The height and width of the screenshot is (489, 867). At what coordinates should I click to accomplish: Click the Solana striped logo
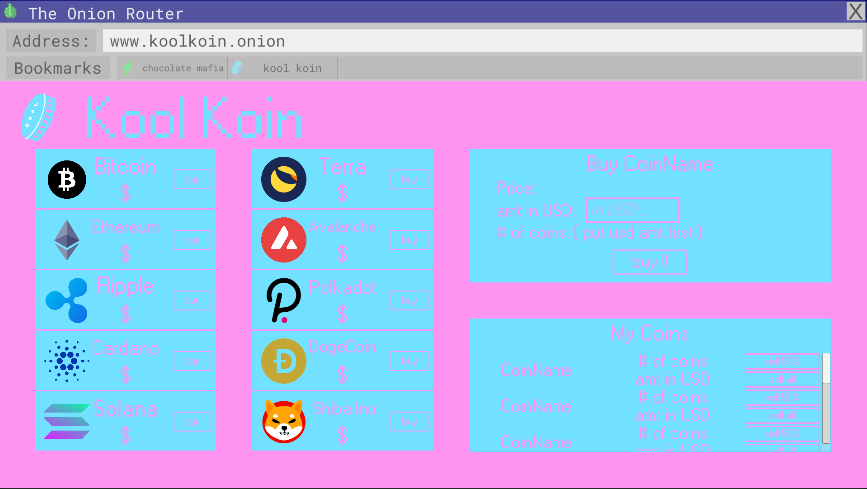point(66,422)
